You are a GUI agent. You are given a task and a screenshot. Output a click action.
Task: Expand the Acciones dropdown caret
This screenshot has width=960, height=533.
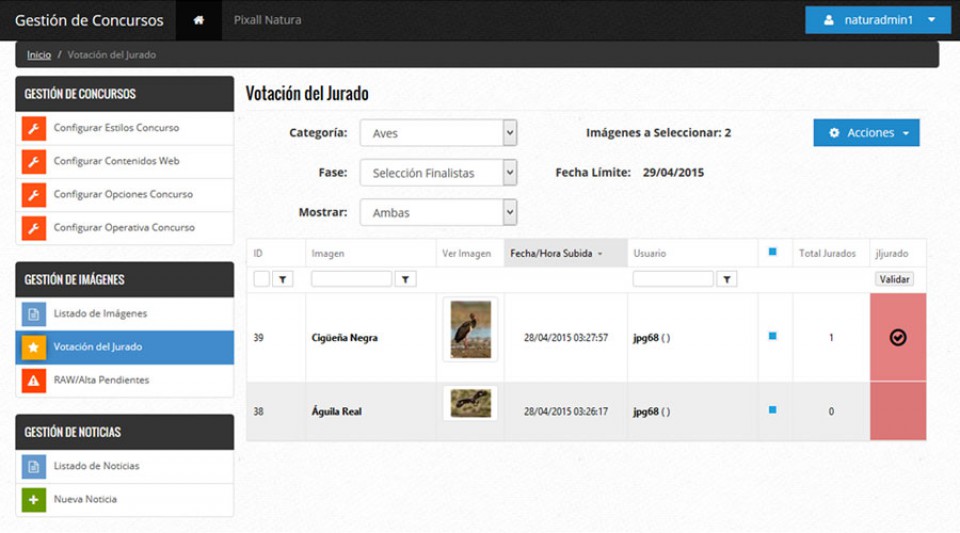pos(906,133)
